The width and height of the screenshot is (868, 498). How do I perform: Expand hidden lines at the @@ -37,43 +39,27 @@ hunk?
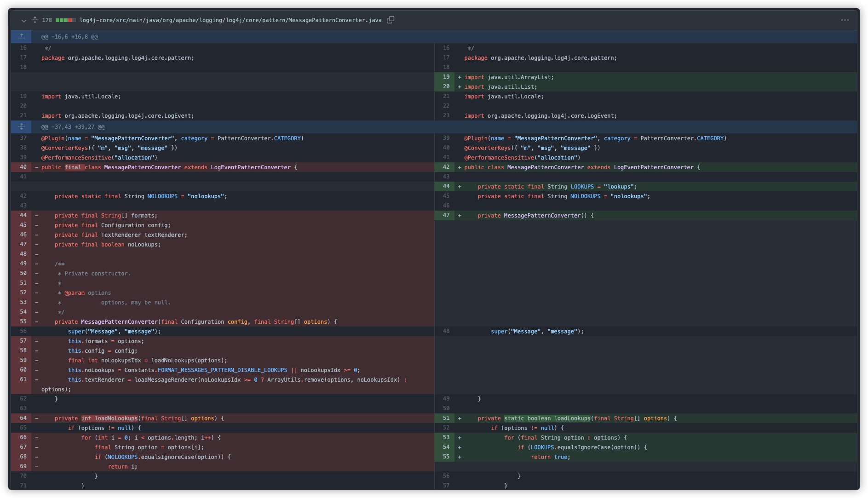pos(22,127)
